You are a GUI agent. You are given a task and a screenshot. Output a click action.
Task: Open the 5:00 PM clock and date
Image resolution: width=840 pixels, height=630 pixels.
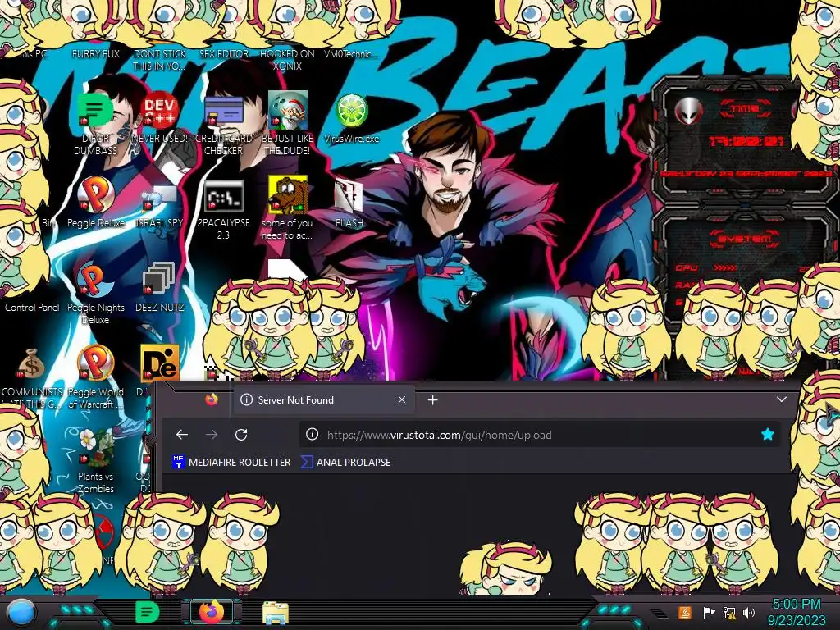[796, 612]
